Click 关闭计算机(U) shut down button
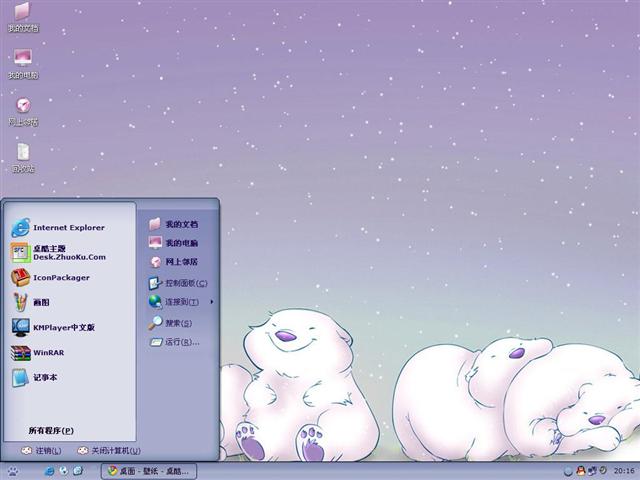 click(109, 451)
